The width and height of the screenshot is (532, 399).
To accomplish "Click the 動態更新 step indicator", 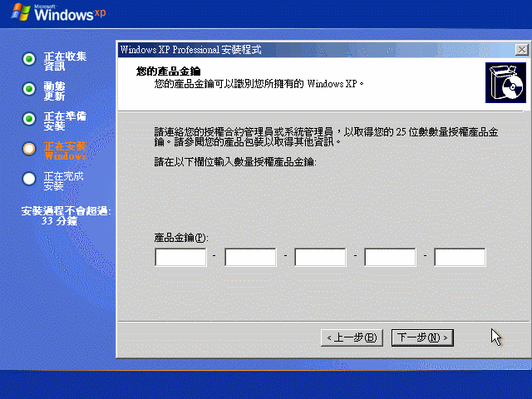I will [29, 89].
